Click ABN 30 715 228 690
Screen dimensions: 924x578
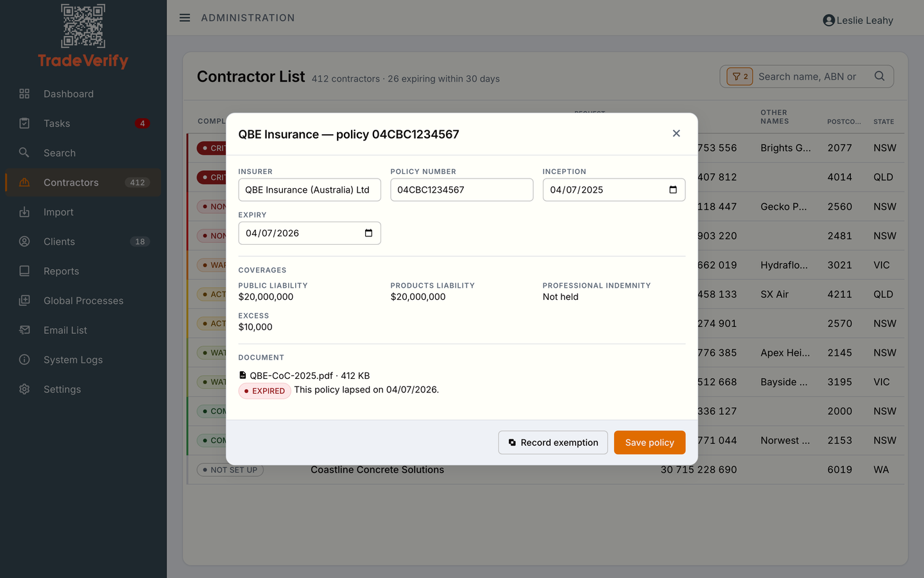pyautogui.click(x=699, y=469)
